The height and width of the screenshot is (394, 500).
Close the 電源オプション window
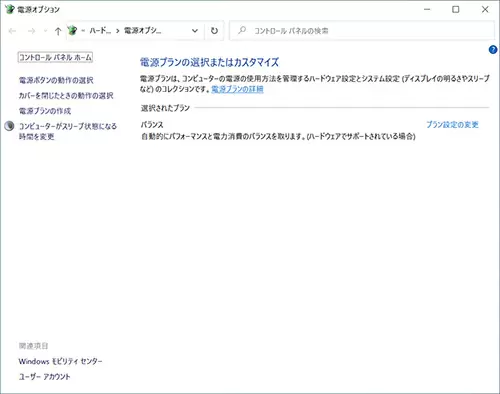tap(485, 9)
